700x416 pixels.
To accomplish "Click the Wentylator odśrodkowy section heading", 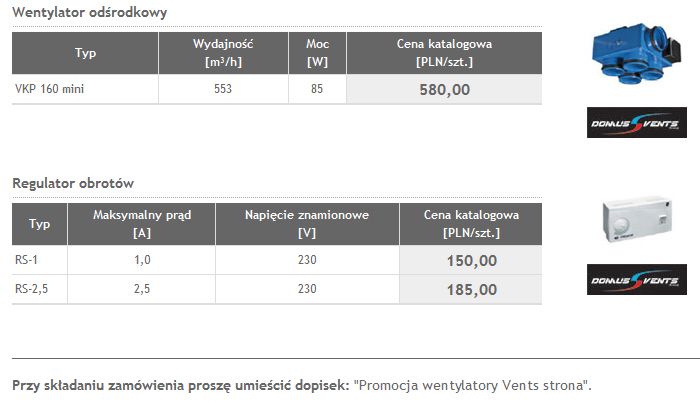I will pyautogui.click(x=90, y=13).
